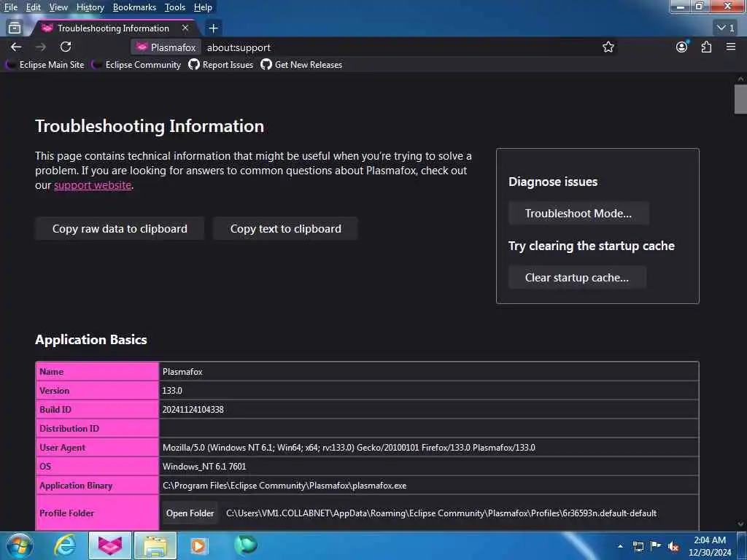This screenshot has height=560, width=747.
Task: Reload the current page
Action: click(66, 47)
